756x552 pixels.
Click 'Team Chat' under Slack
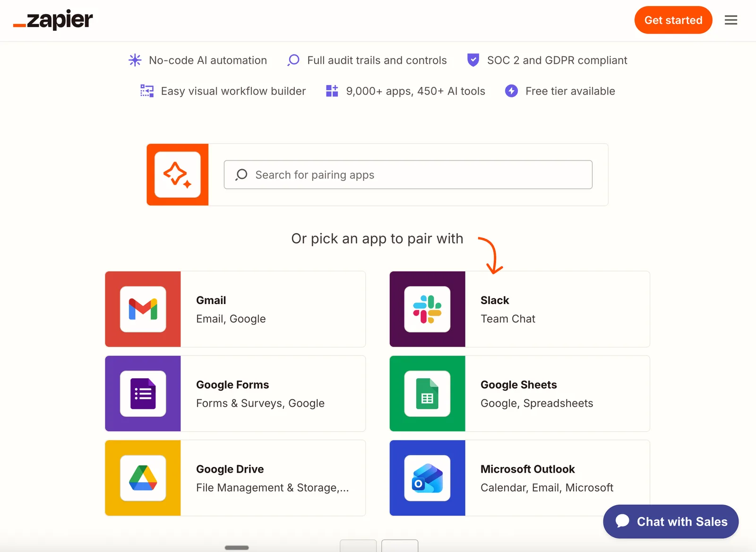pos(508,319)
